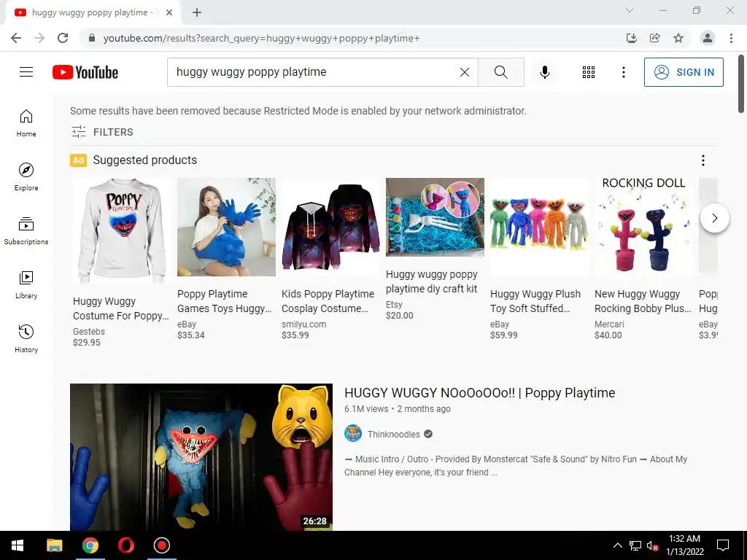Click the browser address bar URL
This screenshot has height=560, width=747.
(262, 38)
